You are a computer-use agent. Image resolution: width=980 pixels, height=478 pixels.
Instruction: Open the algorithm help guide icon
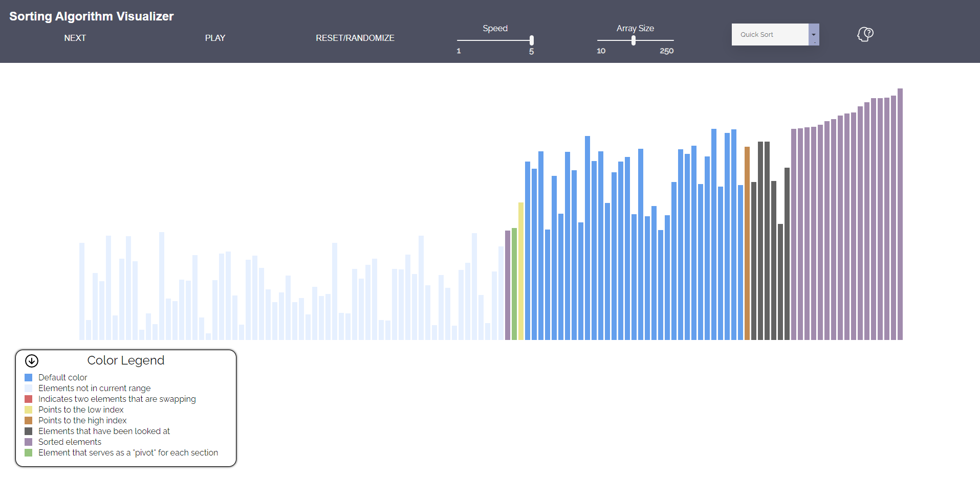coord(865,34)
